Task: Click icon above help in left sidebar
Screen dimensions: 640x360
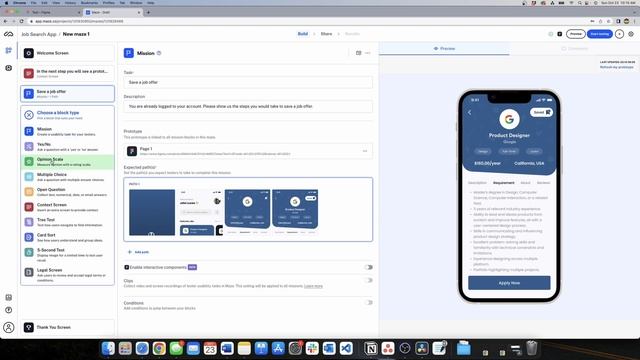Action: (9, 298)
